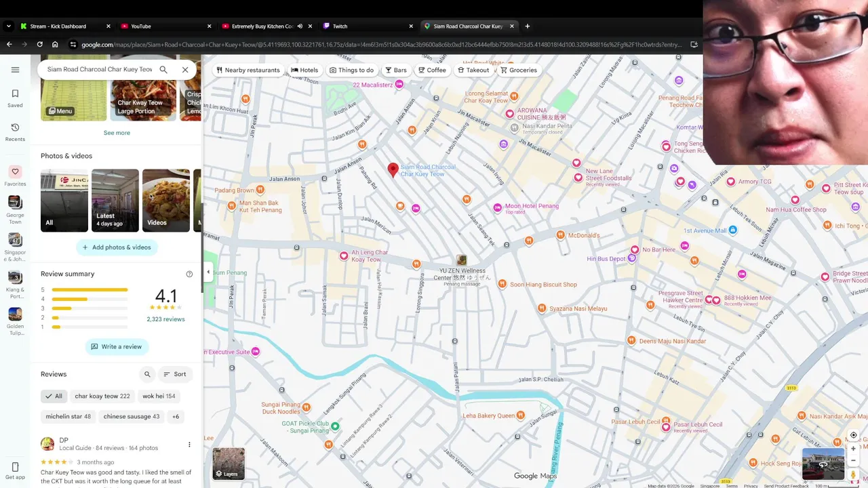This screenshot has width=868, height=488.
Task: Click 1st Avenue Mall marker
Action: (x=732, y=230)
